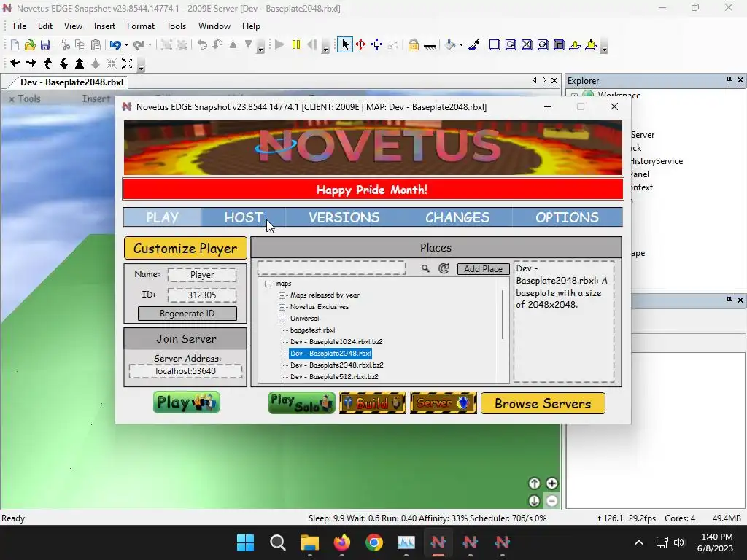
Task: Select the Dropper color picker tool
Action: (x=474, y=44)
